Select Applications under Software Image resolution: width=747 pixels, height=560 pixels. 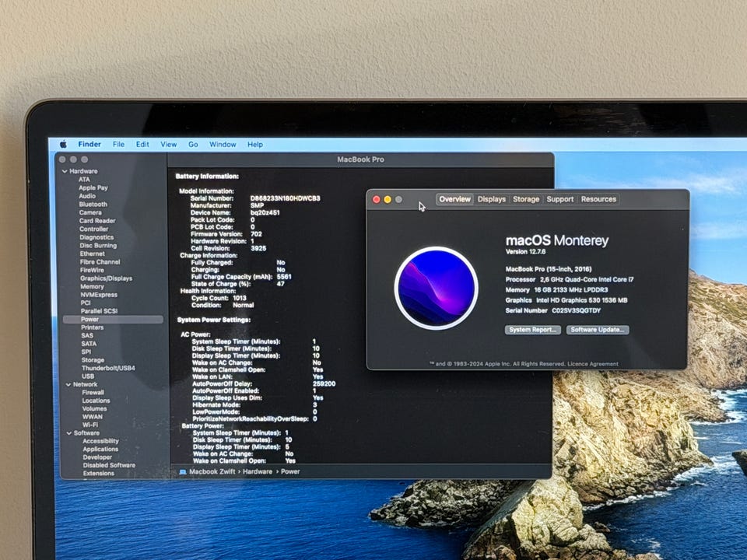pos(100,450)
